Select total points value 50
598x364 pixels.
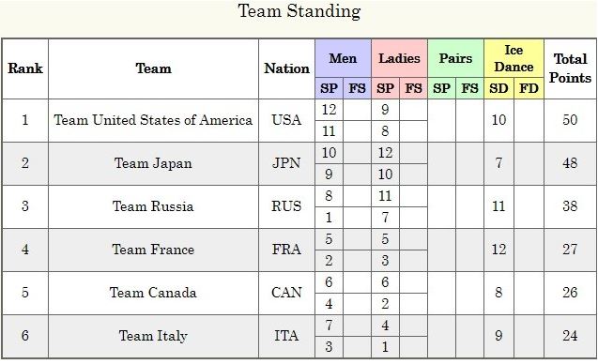tap(570, 120)
